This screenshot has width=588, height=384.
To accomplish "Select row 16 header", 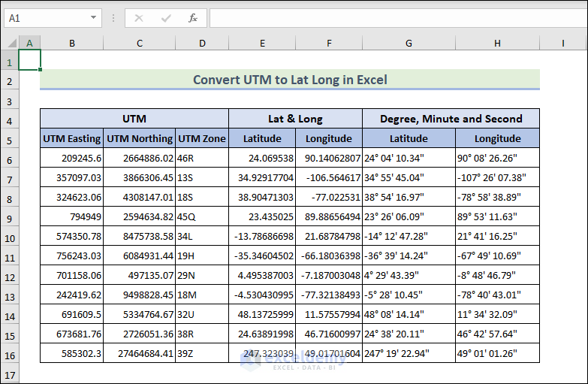I will (x=9, y=355).
